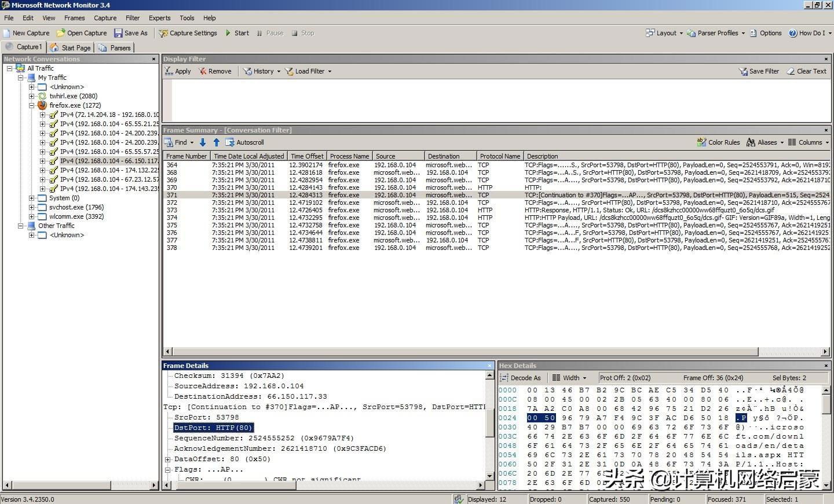Jump to previous frame with up arrow
The width and height of the screenshot is (834, 504).
pos(216,142)
